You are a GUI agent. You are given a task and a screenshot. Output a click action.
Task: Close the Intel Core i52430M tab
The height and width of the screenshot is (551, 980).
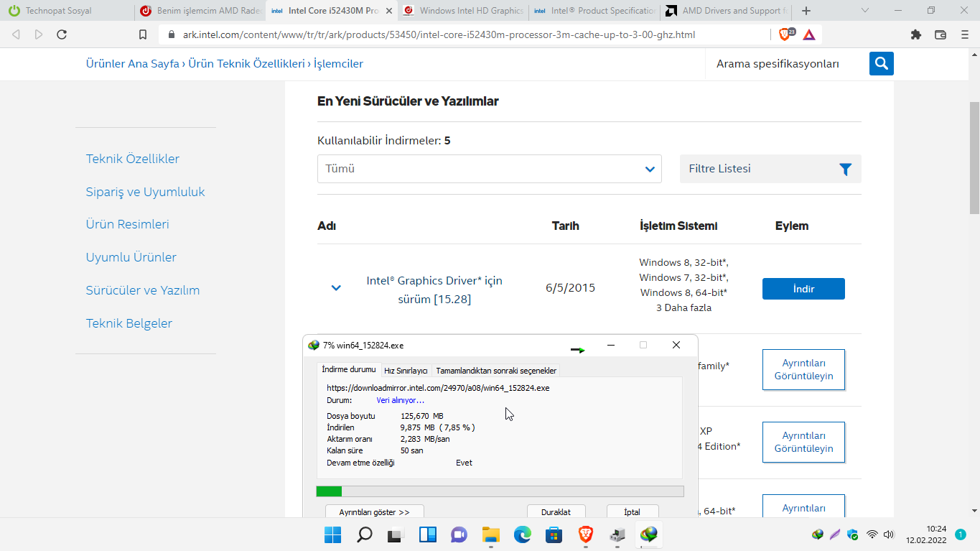[389, 11]
